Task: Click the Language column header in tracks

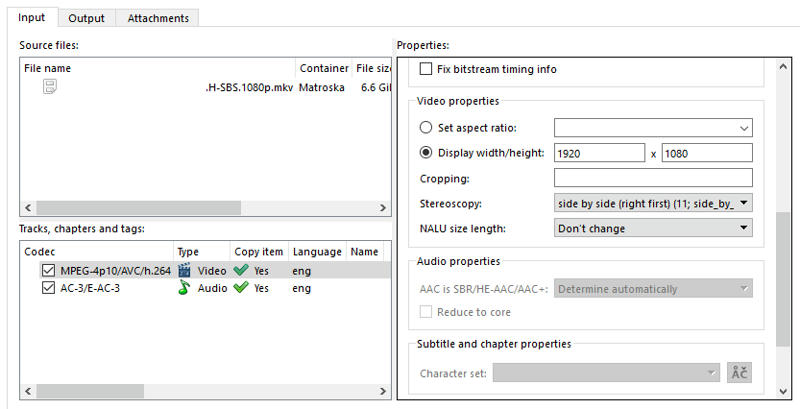Action: coord(316,252)
